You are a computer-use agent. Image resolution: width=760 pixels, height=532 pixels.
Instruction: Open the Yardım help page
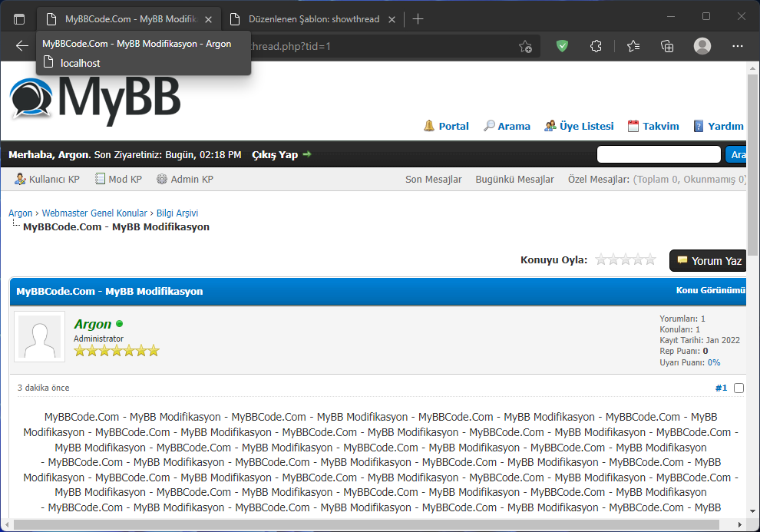(x=725, y=127)
